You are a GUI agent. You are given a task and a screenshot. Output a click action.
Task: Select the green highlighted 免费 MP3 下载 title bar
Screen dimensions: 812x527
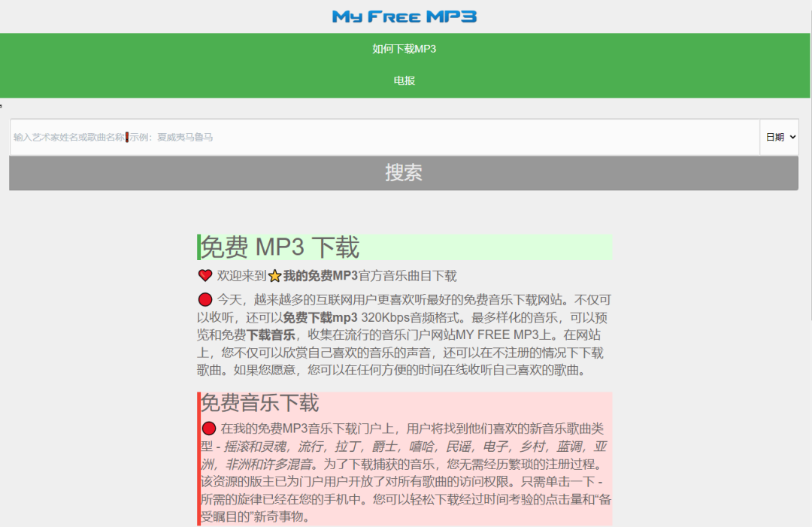click(x=404, y=247)
